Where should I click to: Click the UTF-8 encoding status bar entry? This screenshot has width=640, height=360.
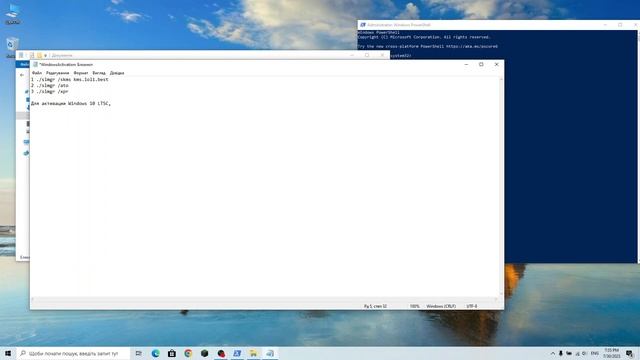click(471, 306)
